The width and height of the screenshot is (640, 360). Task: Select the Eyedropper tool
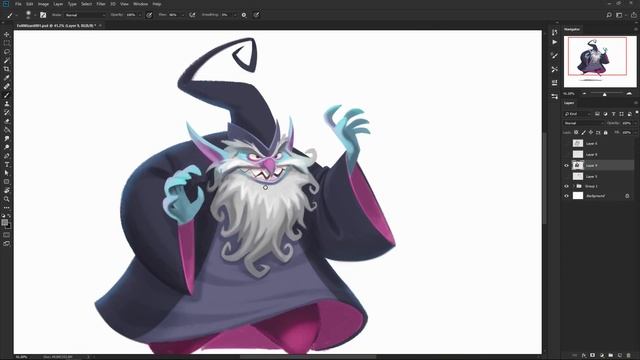pos(7,78)
